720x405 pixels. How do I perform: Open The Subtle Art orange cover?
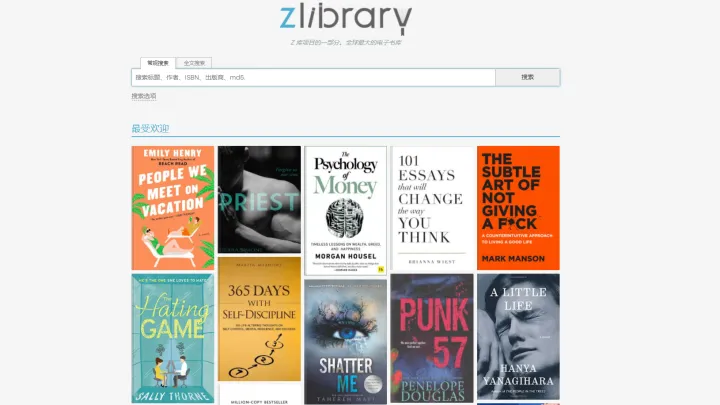pos(518,208)
